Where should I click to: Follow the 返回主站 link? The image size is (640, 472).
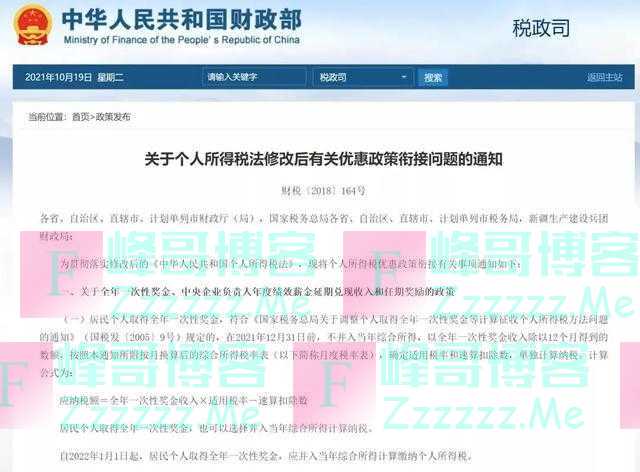pos(604,77)
